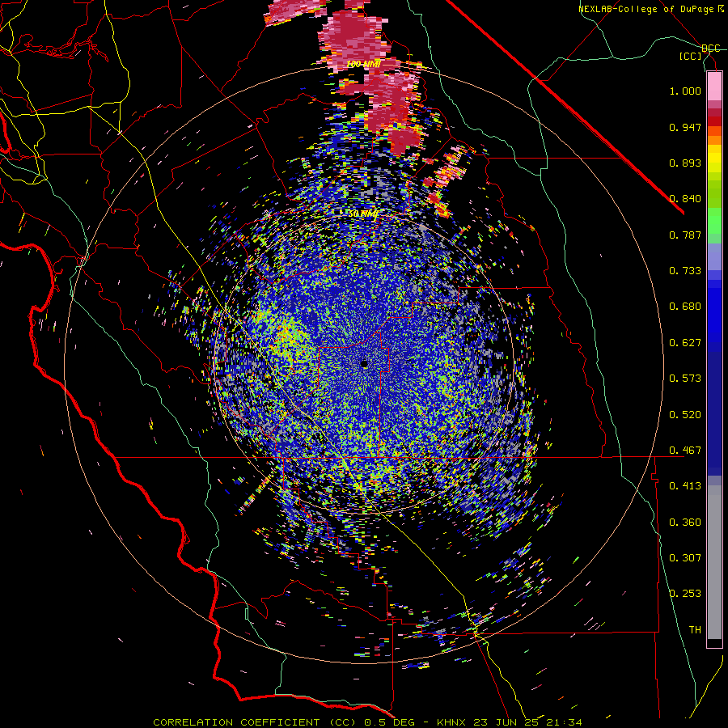728x728 pixels.
Task: Click the 0.893 legend value
Action: click(x=685, y=163)
